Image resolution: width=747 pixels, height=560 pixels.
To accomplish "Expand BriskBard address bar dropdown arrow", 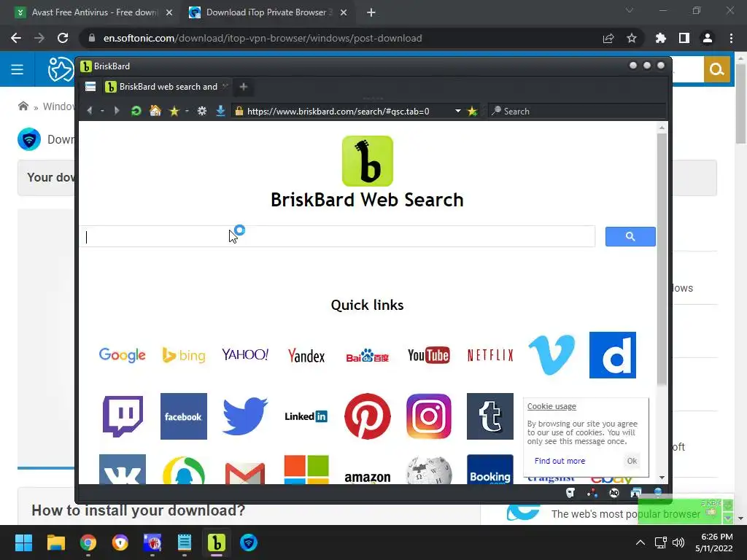I will pos(458,111).
